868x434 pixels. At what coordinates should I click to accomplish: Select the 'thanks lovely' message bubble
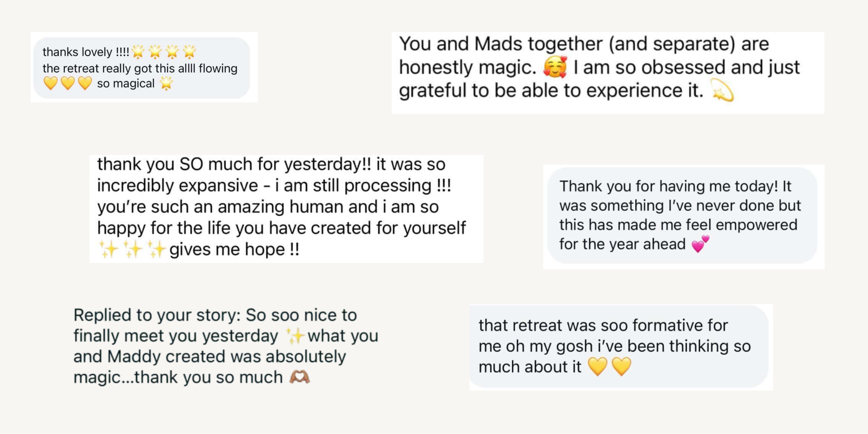pos(141,68)
